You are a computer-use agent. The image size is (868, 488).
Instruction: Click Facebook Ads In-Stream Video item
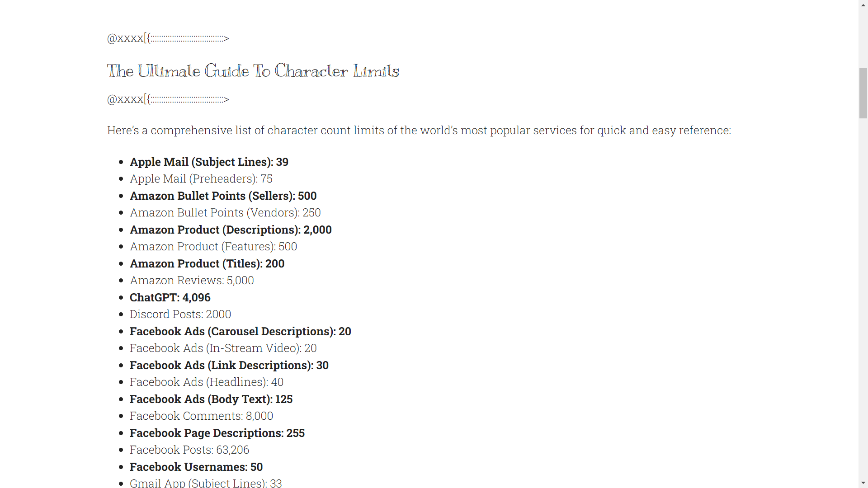point(223,348)
